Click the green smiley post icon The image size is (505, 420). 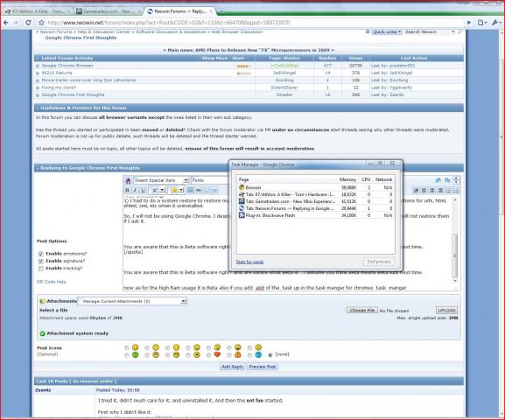point(136,354)
